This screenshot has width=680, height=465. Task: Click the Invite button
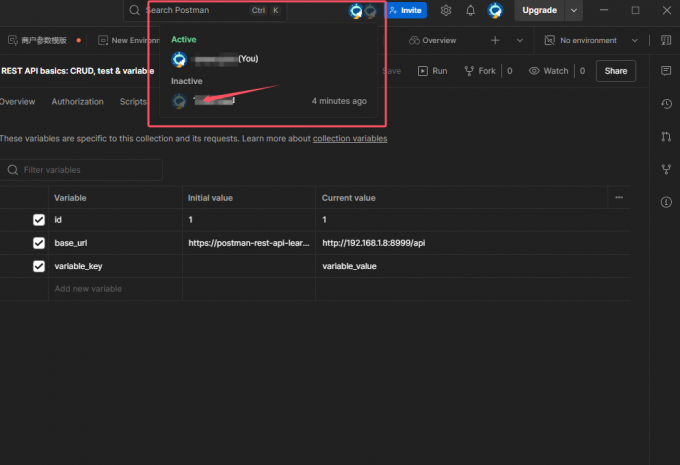[405, 10]
